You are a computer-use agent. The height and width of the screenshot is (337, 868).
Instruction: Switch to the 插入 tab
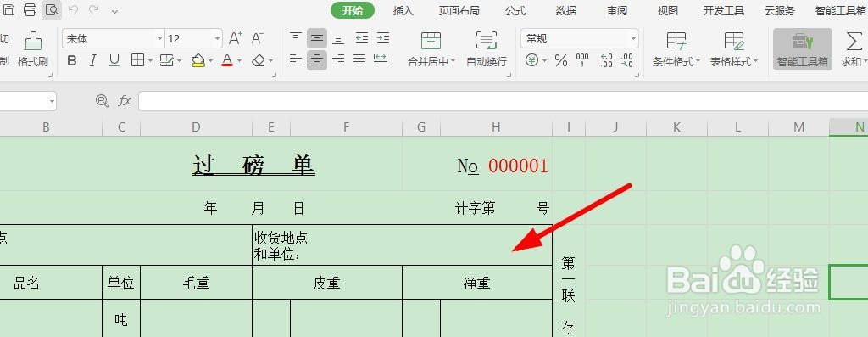pos(403,10)
